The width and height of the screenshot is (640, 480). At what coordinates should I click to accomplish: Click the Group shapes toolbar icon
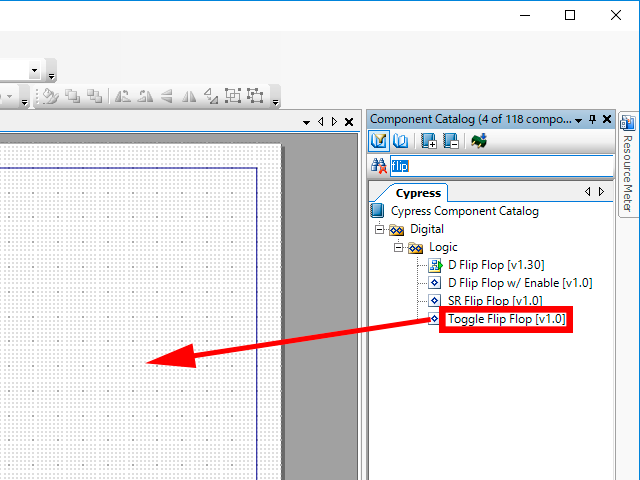click(233, 96)
